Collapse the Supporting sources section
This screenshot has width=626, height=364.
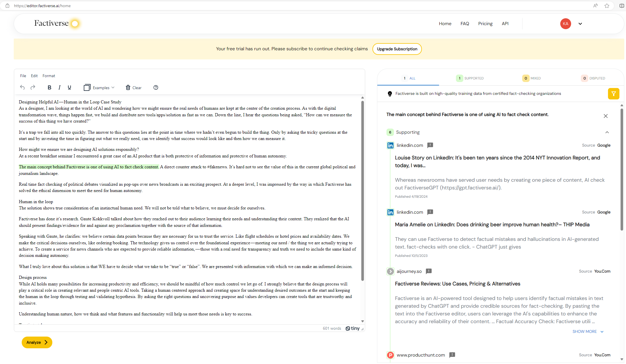coord(607,132)
